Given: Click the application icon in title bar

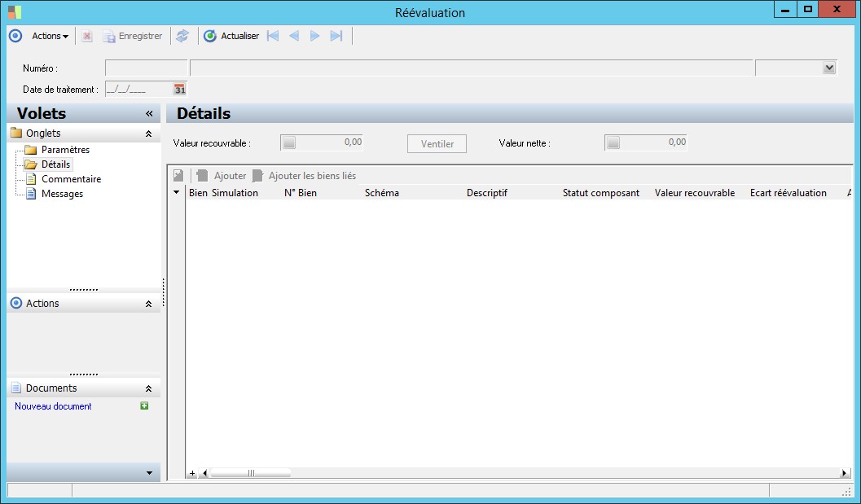Looking at the screenshot, I should pyautogui.click(x=15, y=12).
